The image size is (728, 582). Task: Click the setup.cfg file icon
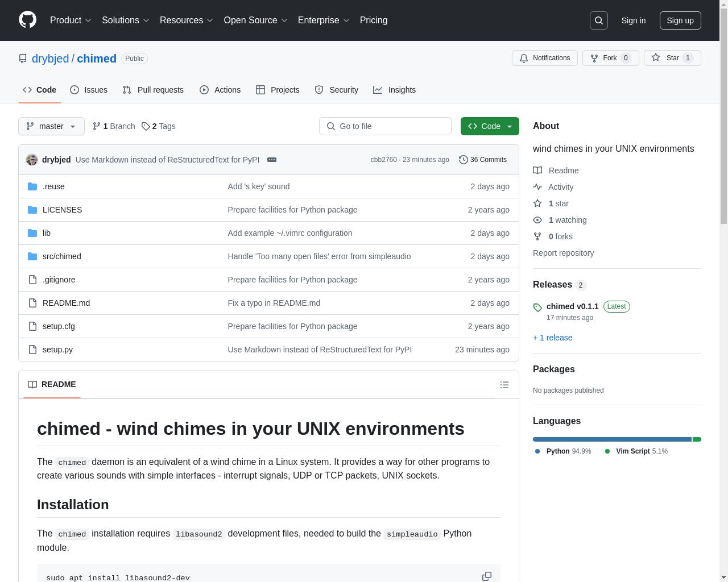pos(32,326)
